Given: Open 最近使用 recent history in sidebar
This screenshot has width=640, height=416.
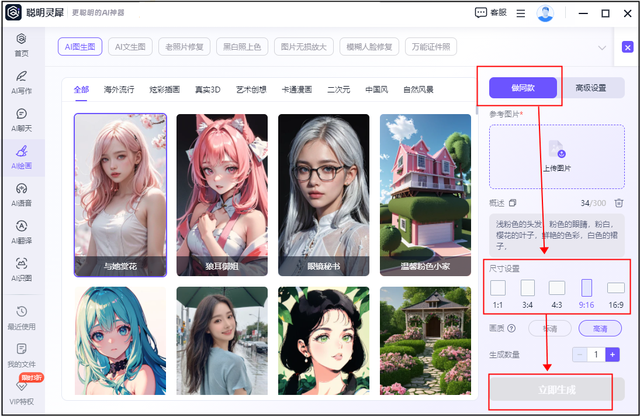Looking at the screenshot, I should [22, 318].
